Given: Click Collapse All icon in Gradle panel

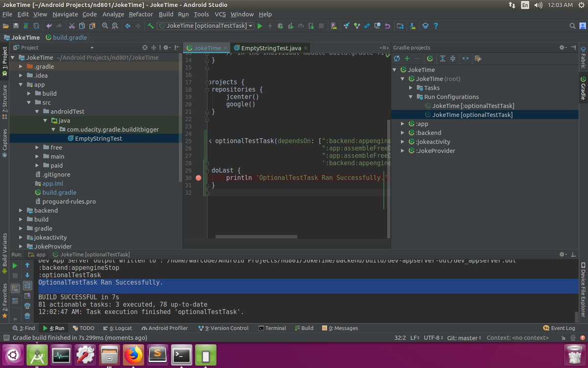Looking at the screenshot, I should coord(453,58).
